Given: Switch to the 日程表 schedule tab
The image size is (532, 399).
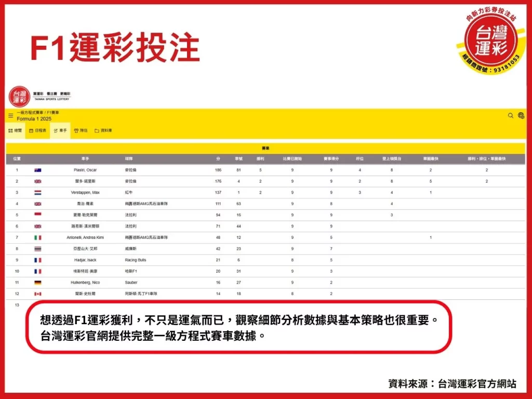Looking at the screenshot, I should (37, 130).
